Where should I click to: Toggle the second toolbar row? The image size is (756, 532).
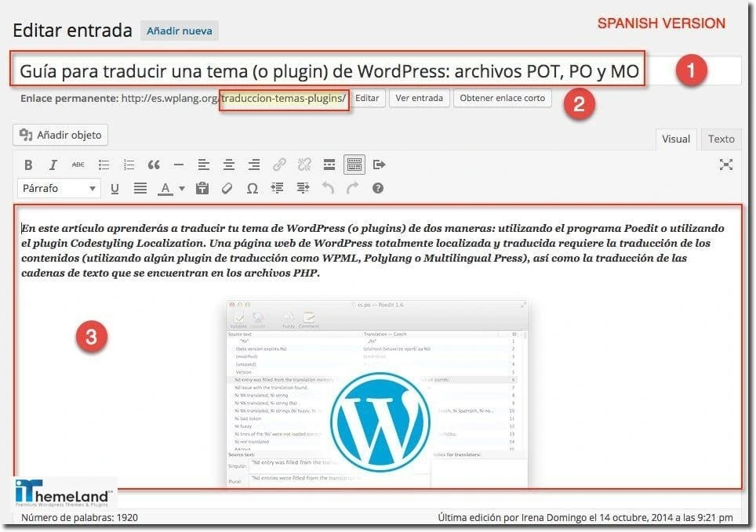(x=354, y=165)
